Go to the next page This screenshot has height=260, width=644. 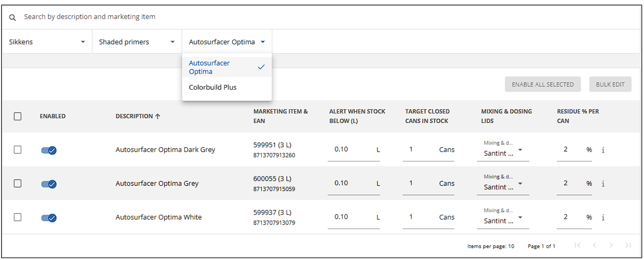[x=611, y=245]
